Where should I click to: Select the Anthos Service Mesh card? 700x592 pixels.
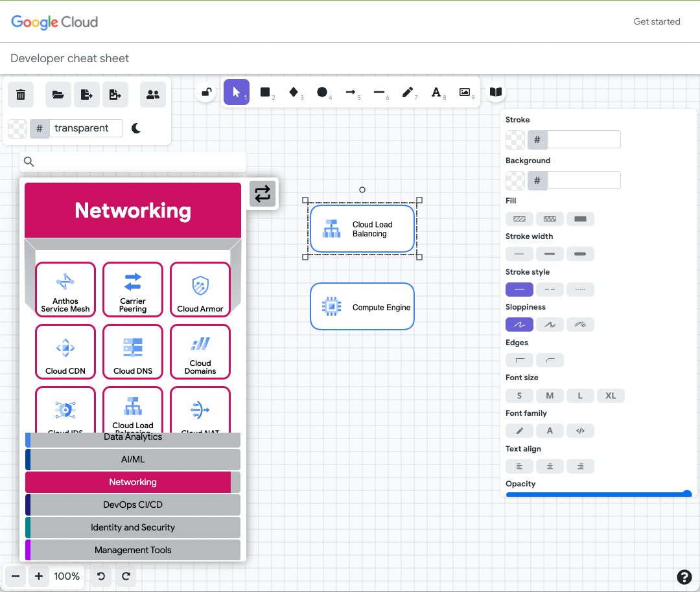pos(65,290)
